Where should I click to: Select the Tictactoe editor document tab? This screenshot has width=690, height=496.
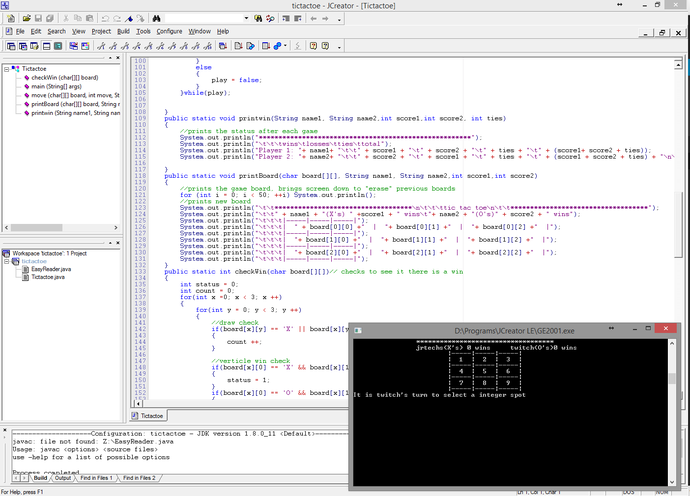149,414
